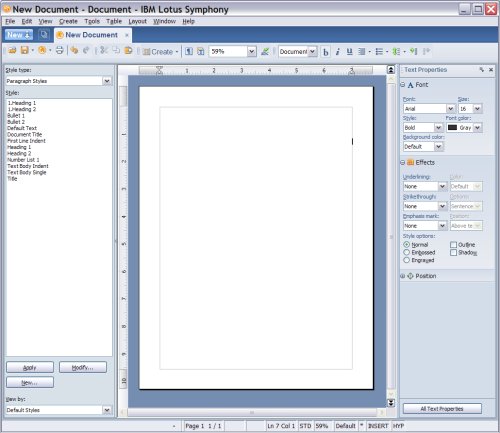Viewport: 500px width, 433px height.
Task: Click the orange export icon in the toolbar
Action: [x=42, y=51]
